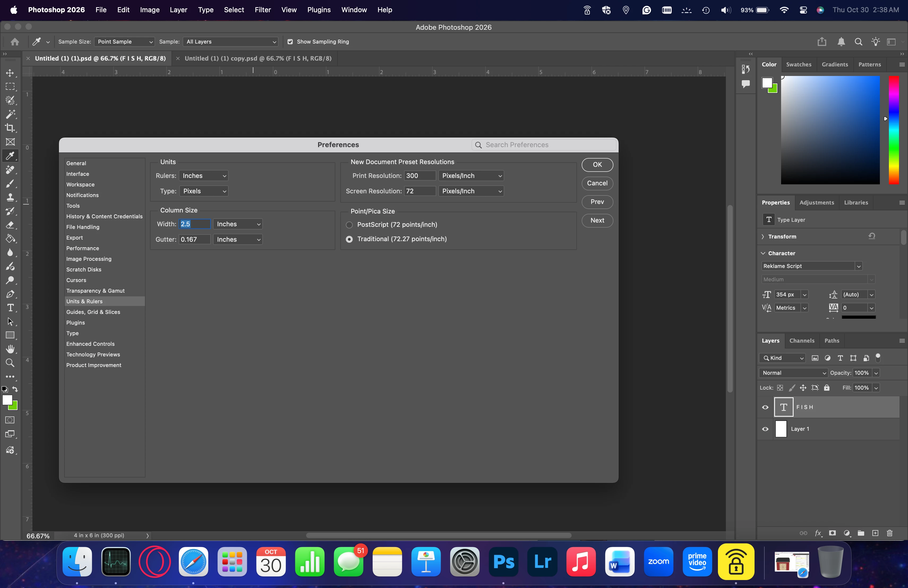The height and width of the screenshot is (588, 908).
Task: Select PostScript (72 points/inch) radio option
Action: click(x=349, y=225)
